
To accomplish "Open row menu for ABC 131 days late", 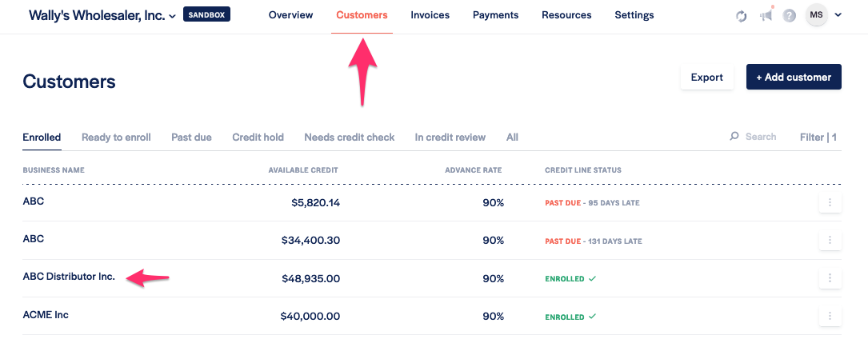I will tap(830, 241).
